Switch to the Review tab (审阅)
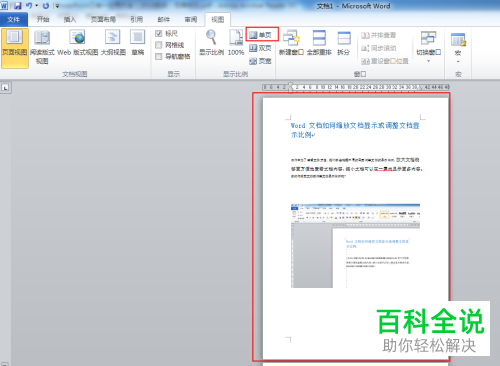This screenshot has height=366, width=500. [190, 20]
